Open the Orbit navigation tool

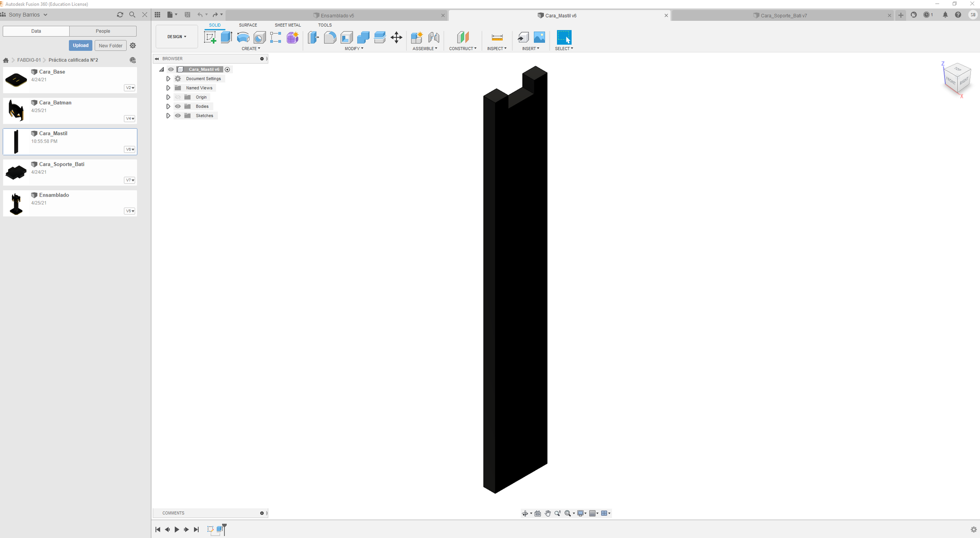pos(525,513)
